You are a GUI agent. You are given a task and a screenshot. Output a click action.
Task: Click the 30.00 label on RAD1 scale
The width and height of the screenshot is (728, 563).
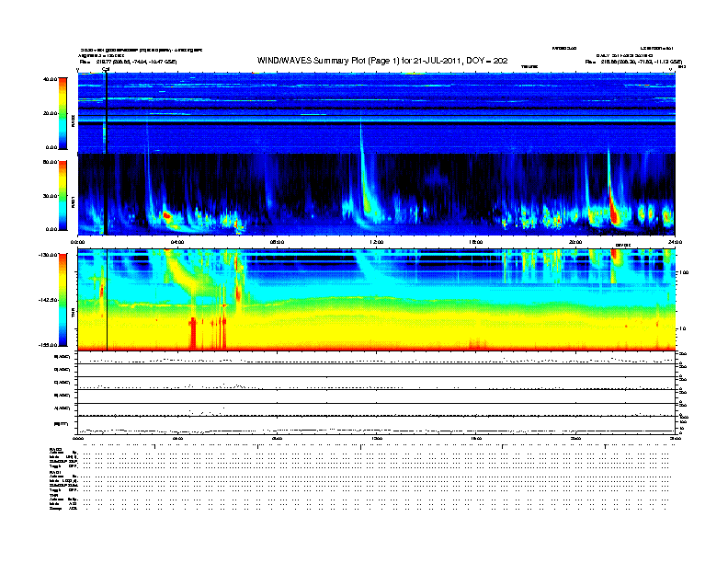click(x=50, y=196)
